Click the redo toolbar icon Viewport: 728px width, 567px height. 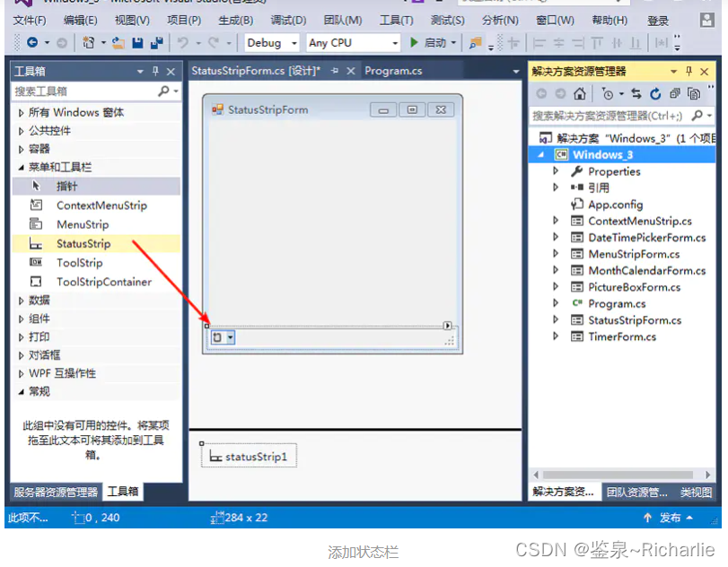point(214,43)
